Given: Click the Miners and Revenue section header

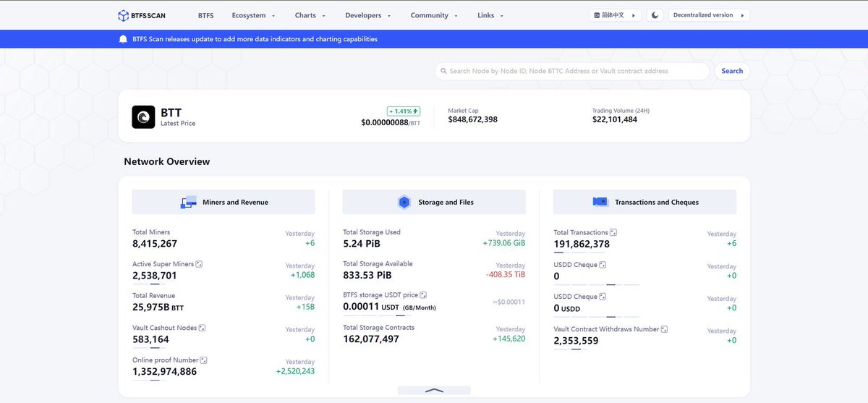Looking at the screenshot, I should click(224, 202).
